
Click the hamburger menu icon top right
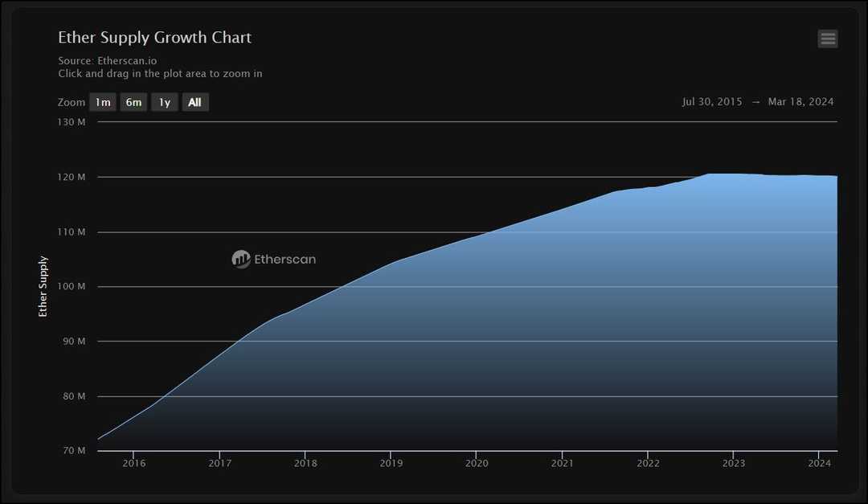click(x=828, y=39)
